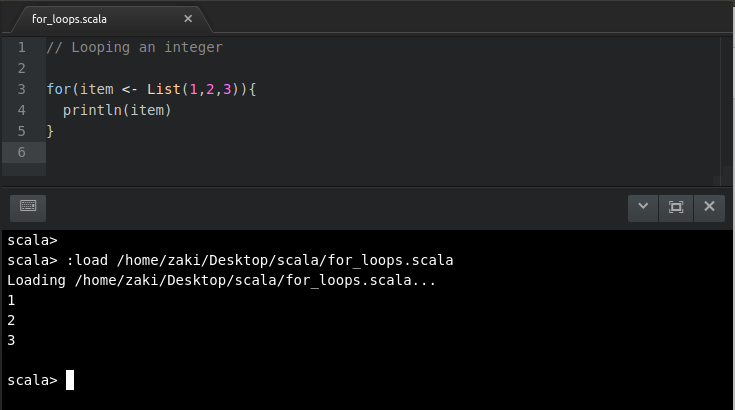Click the editor's vertical scrollbar track
Screen dimensions: 735x410
pos(727,110)
